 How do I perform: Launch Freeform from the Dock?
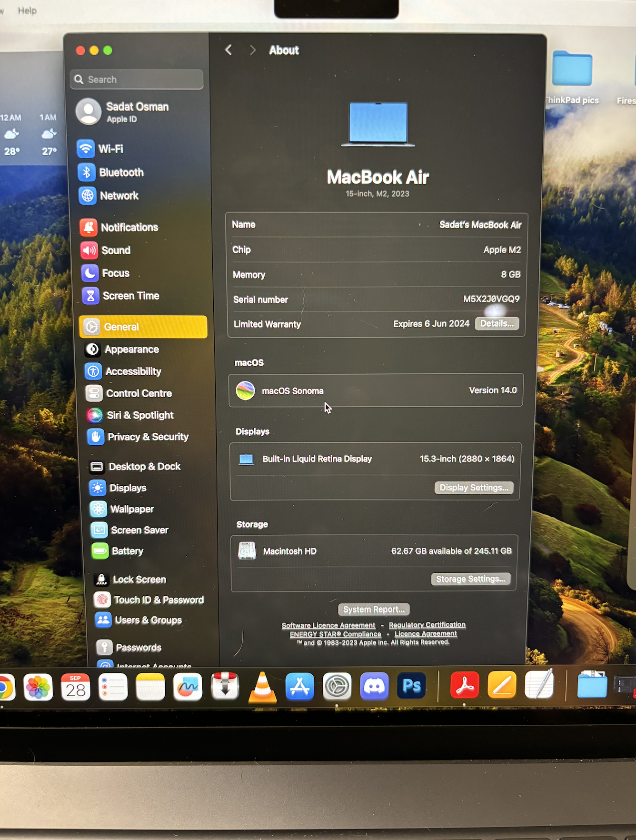tap(188, 687)
